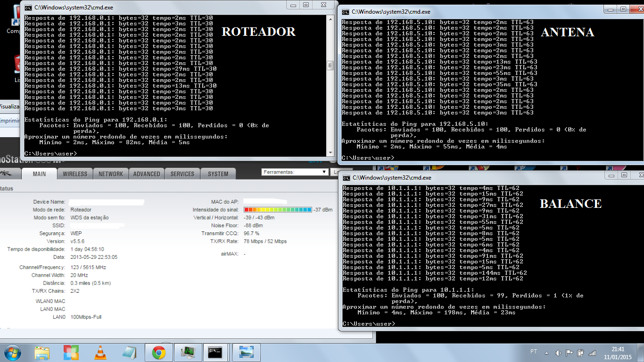Click the signal strength color bar
Screen dimensions: 644x362
coord(278,210)
